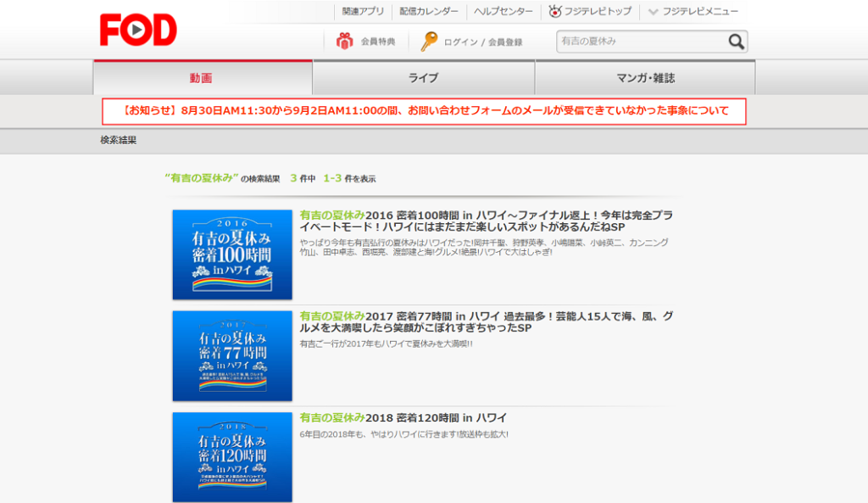Switch to the マンガ·雑誌 tab
Screen dimensions: 868x503
tap(645, 78)
